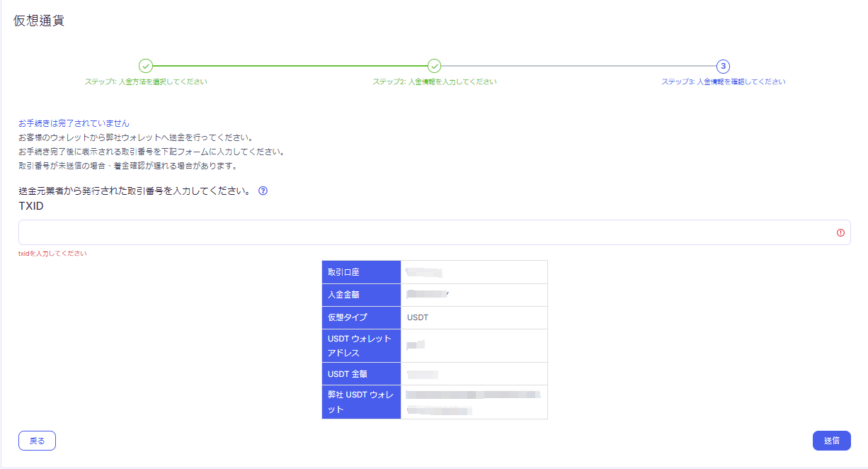This screenshot has height=469, width=868.
Task: Click the お手続きは完了されていません notice text
Action: click(74, 123)
